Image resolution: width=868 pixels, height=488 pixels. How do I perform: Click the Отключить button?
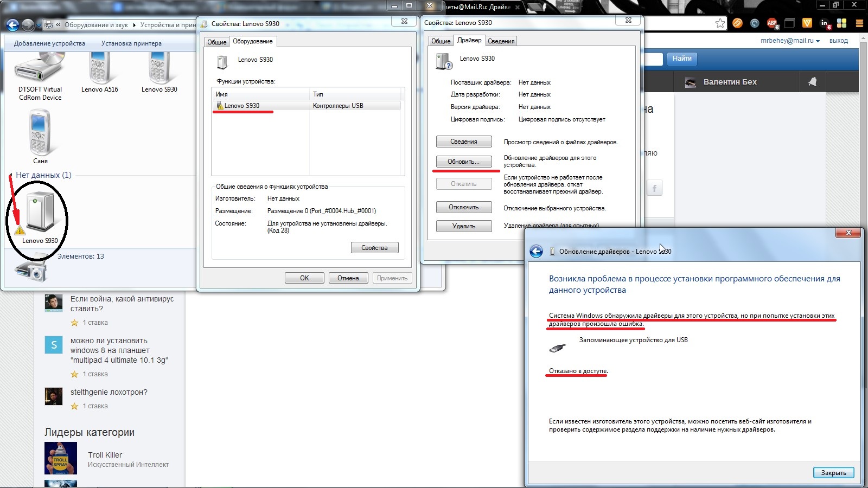pos(464,207)
